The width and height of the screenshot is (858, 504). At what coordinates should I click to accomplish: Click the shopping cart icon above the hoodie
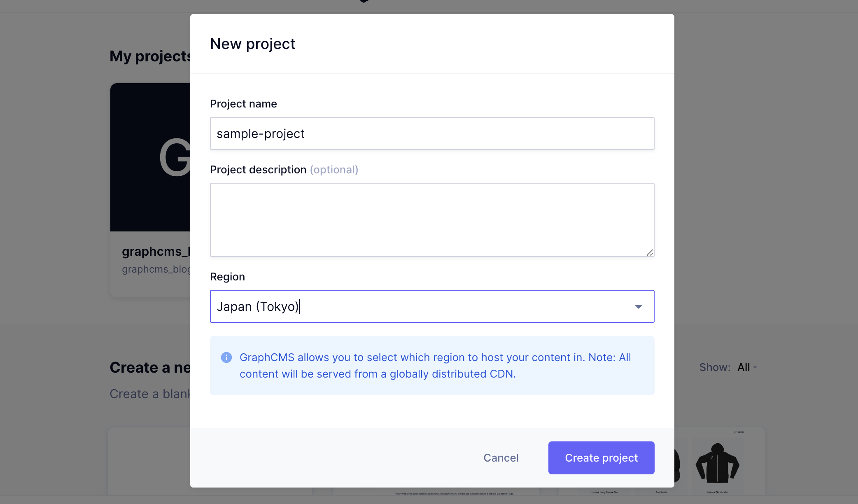coord(735,432)
